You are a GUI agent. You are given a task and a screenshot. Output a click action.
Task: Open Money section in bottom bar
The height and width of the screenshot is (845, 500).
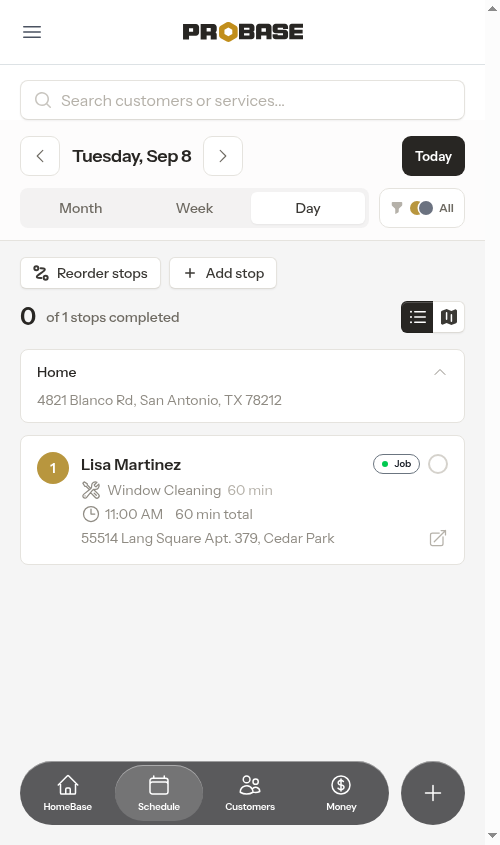(341, 793)
